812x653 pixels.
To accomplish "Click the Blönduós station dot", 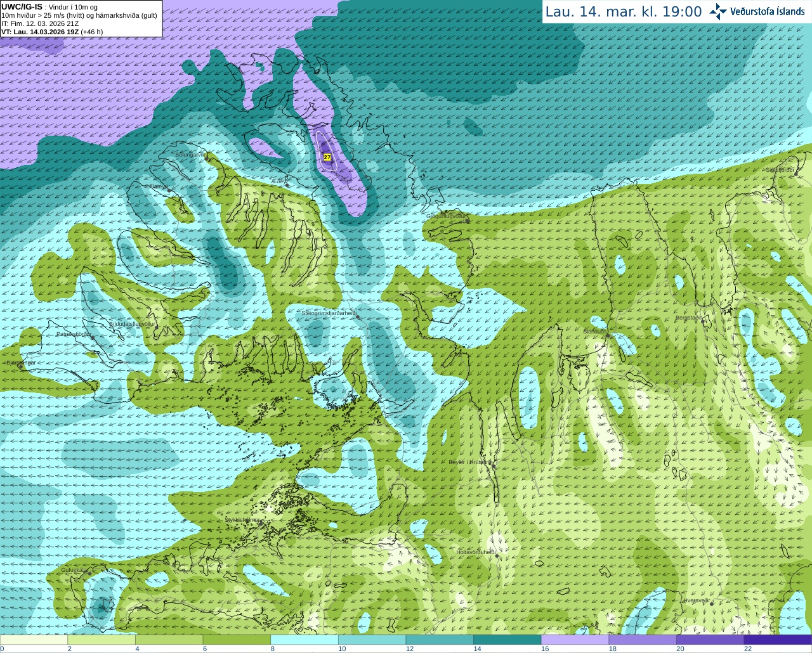I will [607, 336].
